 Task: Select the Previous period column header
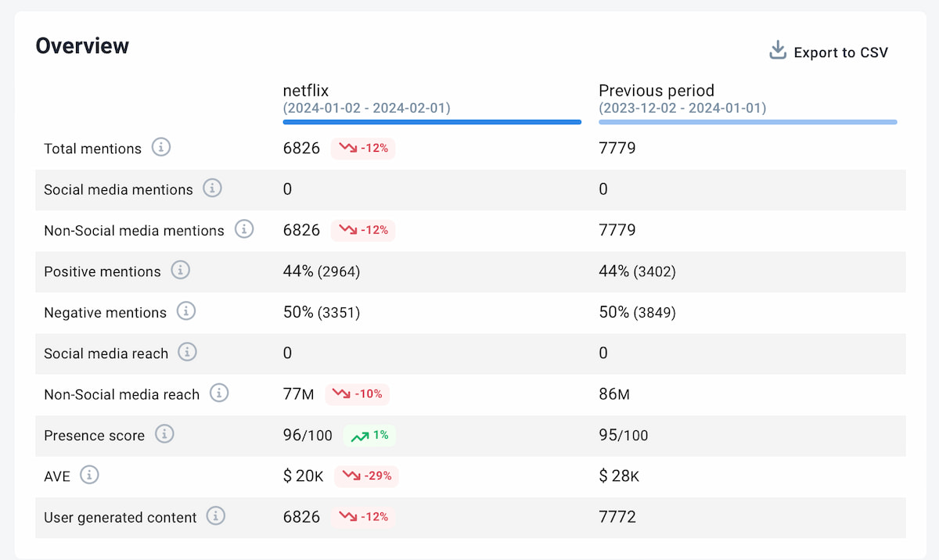657,91
